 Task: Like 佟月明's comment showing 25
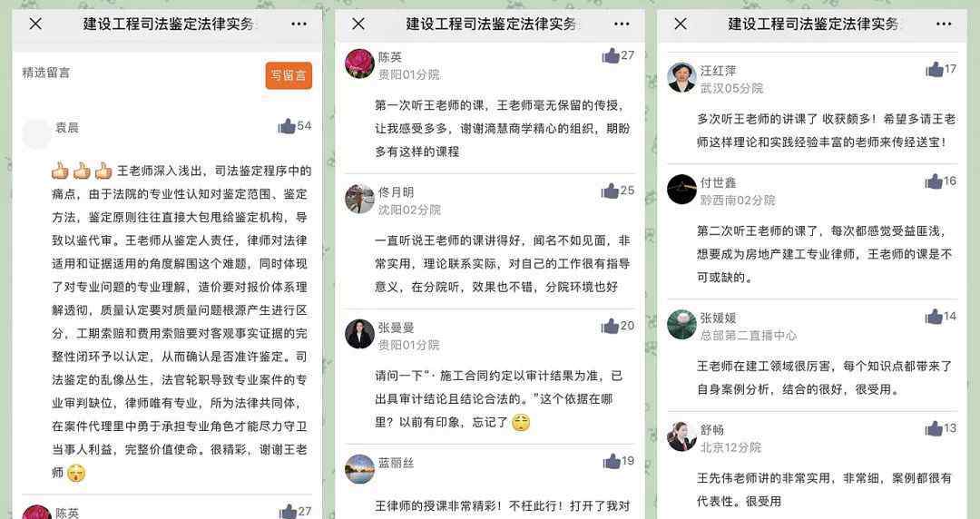pos(610,191)
